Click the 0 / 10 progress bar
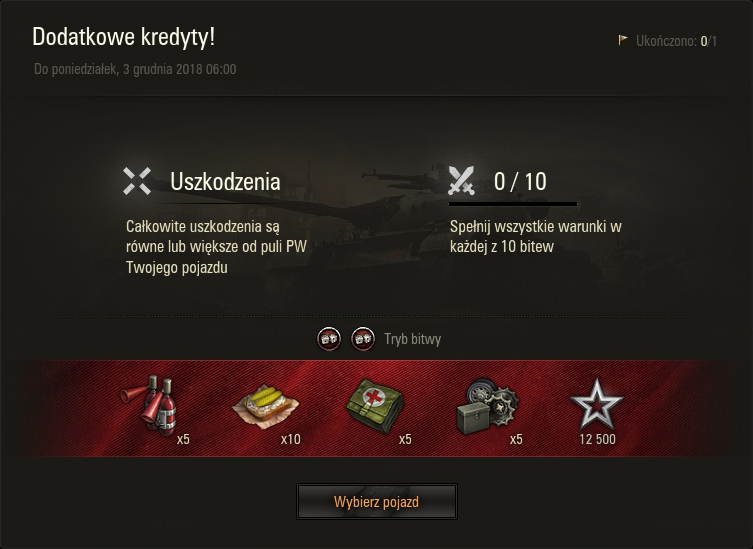This screenshot has width=753, height=549. coord(513,204)
